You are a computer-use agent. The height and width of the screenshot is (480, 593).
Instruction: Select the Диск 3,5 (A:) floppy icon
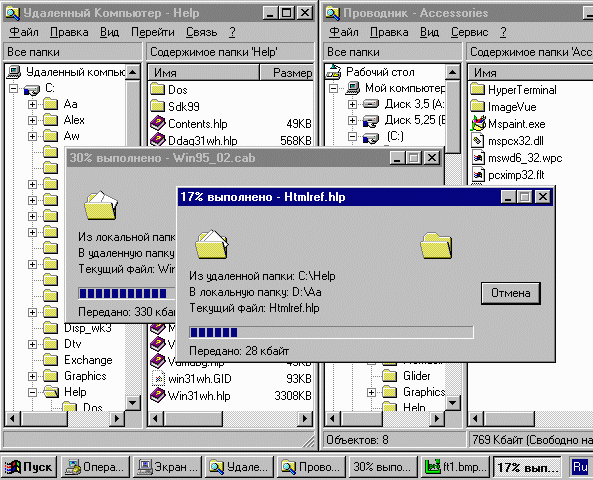click(371, 104)
